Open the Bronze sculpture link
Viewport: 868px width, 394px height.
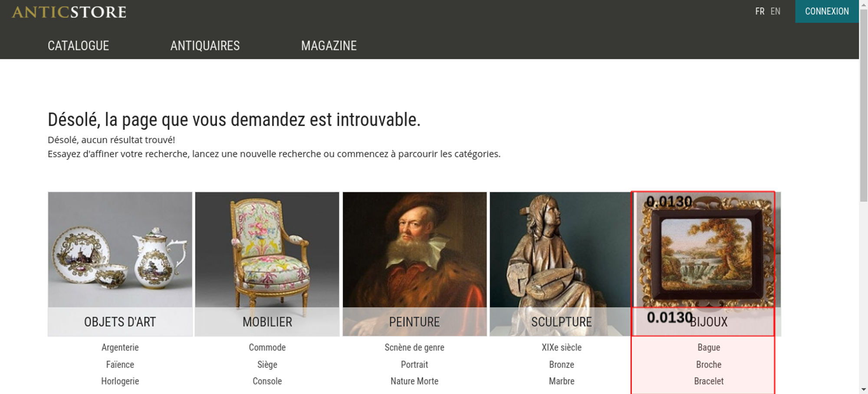click(562, 364)
